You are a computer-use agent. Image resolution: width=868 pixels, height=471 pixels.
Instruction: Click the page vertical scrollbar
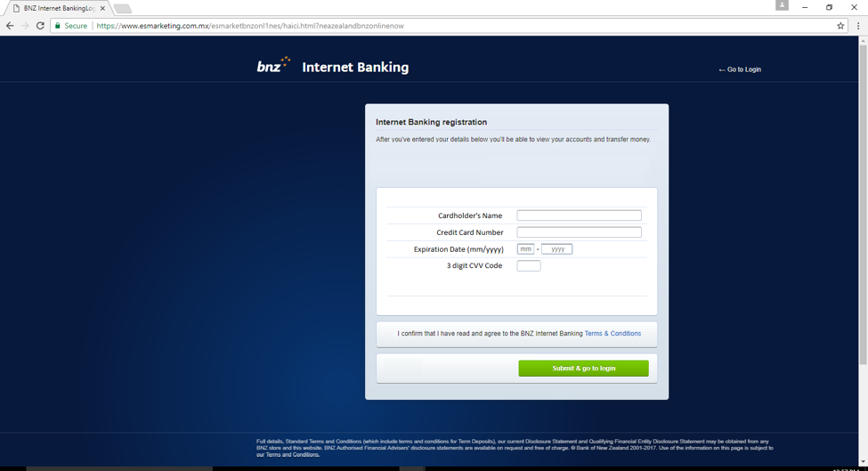(863, 205)
